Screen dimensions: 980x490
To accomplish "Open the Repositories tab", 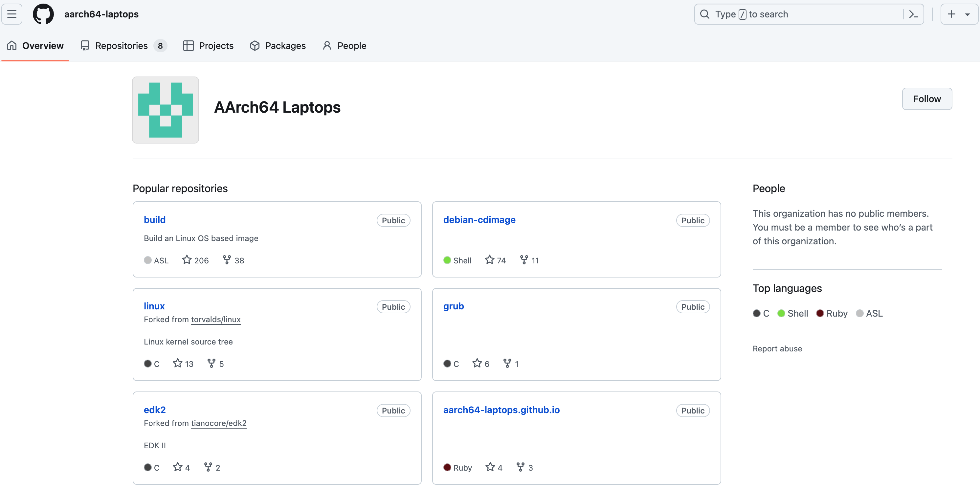I will click(123, 46).
